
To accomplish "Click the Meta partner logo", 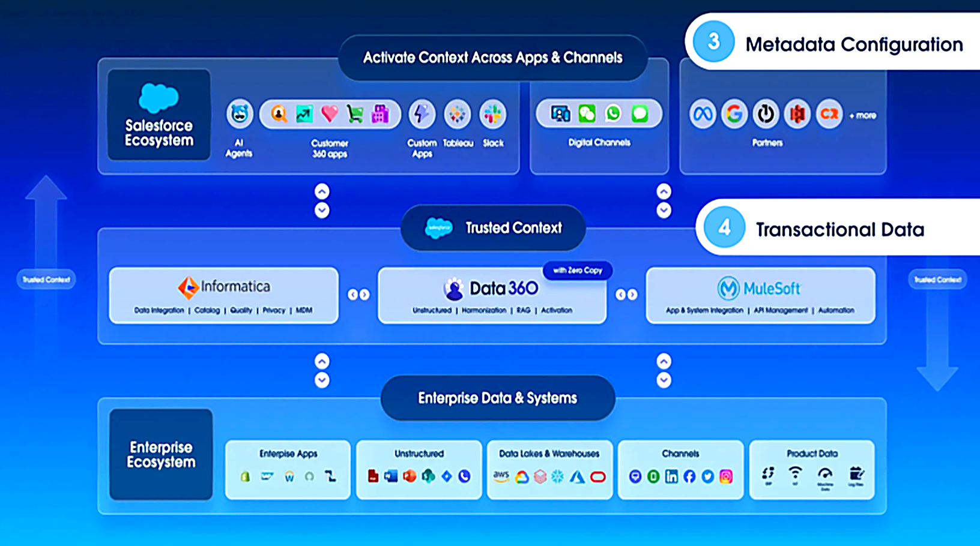I will [702, 114].
